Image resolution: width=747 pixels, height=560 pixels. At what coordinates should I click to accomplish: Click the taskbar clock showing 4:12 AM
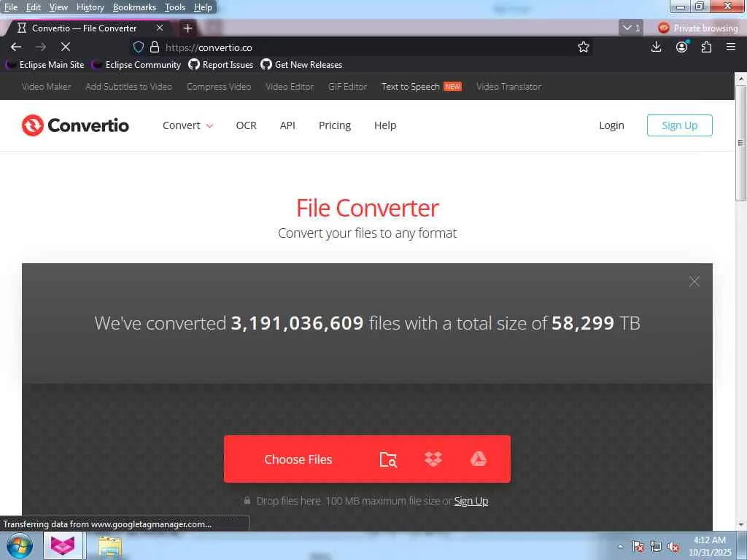(709, 546)
